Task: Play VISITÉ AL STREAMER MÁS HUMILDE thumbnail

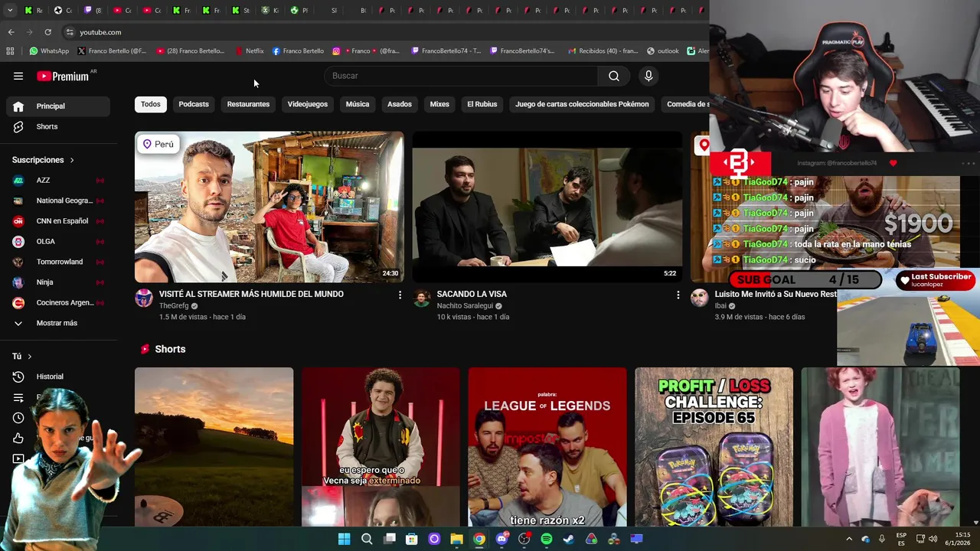Action: coord(269,207)
